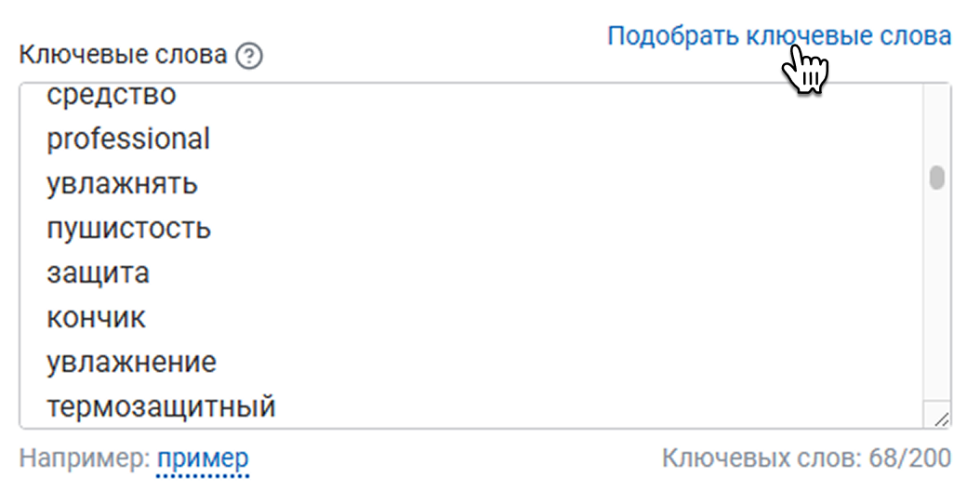Click the 'пример' example link
Screen dimensions: 980x491
click(x=203, y=458)
